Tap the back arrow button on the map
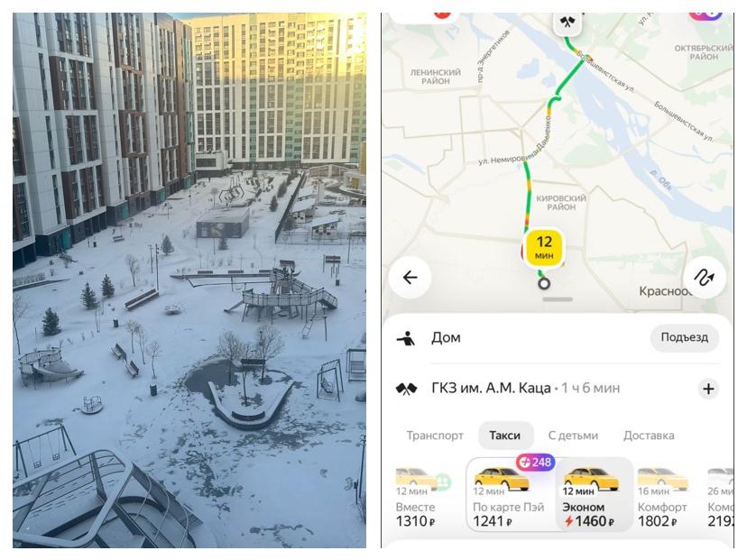Screen dimensions: 747x560 410,277
